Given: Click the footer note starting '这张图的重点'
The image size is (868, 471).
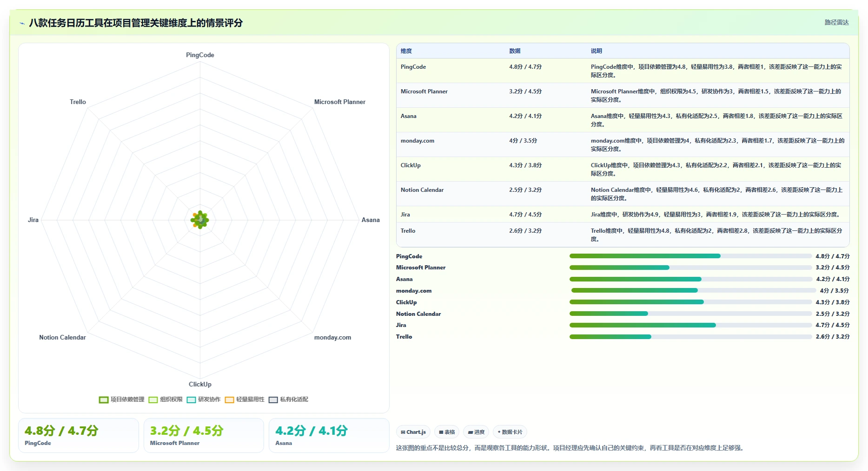Looking at the screenshot, I should pyautogui.click(x=570, y=448).
